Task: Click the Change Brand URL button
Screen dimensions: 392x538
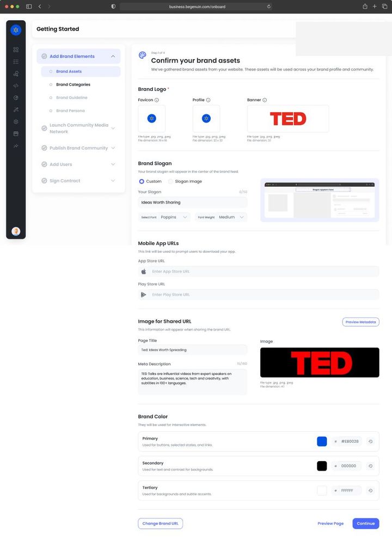Action: [x=160, y=524]
